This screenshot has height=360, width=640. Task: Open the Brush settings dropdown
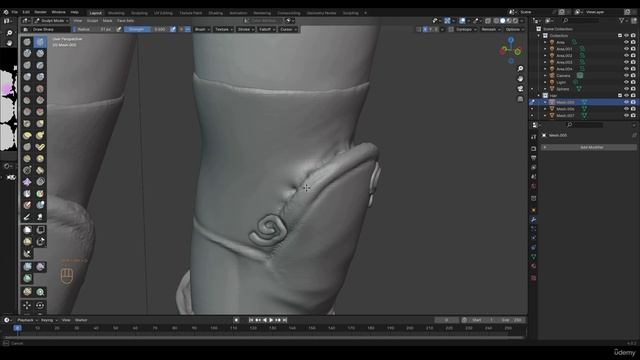pyautogui.click(x=202, y=29)
